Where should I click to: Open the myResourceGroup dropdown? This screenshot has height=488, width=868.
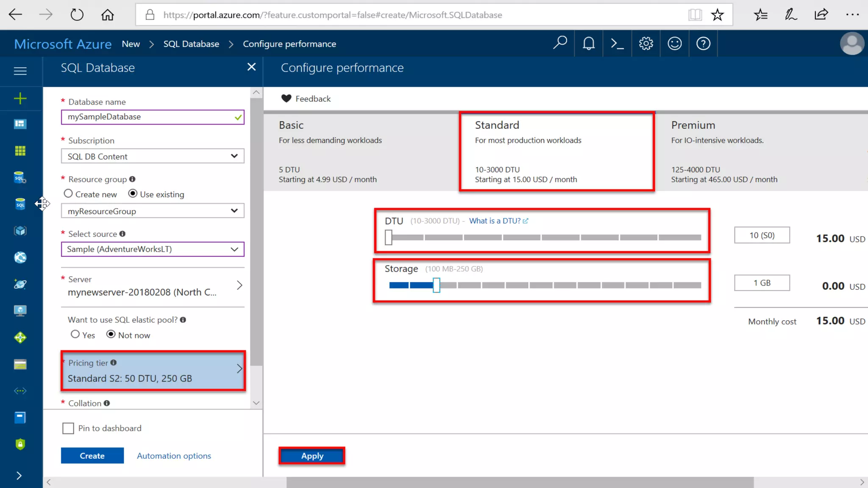coord(153,211)
